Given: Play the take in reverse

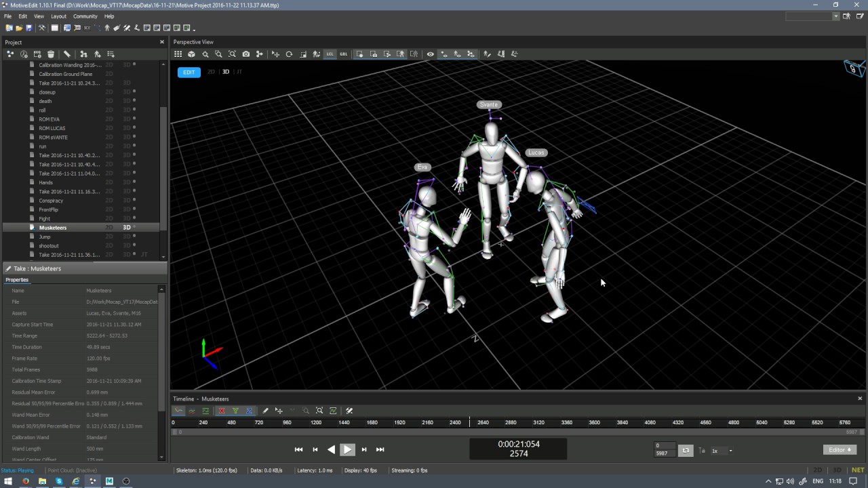Looking at the screenshot, I should pyautogui.click(x=331, y=449).
